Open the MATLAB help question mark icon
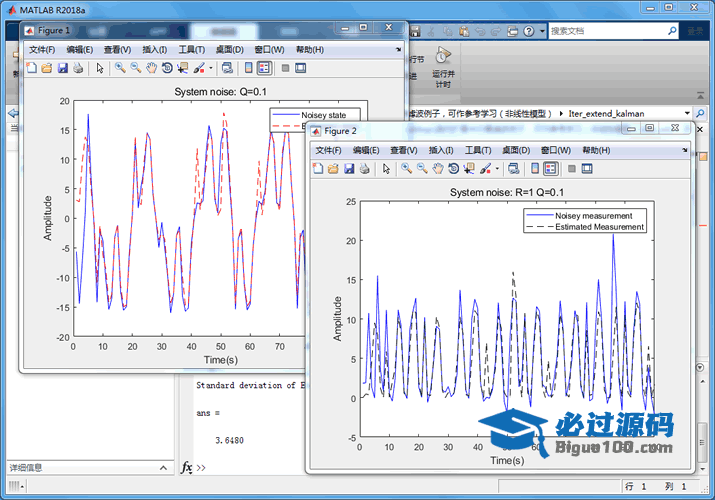Viewport: 715px width, 500px height. click(529, 31)
